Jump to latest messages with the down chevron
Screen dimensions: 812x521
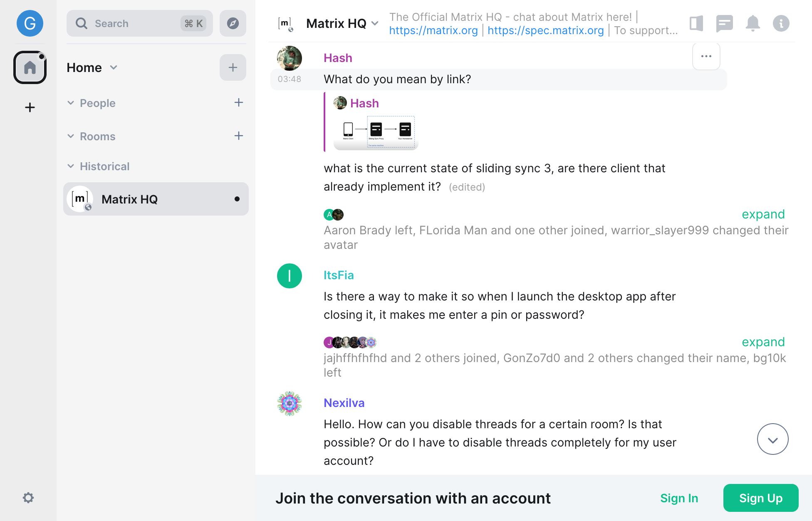[x=772, y=439]
